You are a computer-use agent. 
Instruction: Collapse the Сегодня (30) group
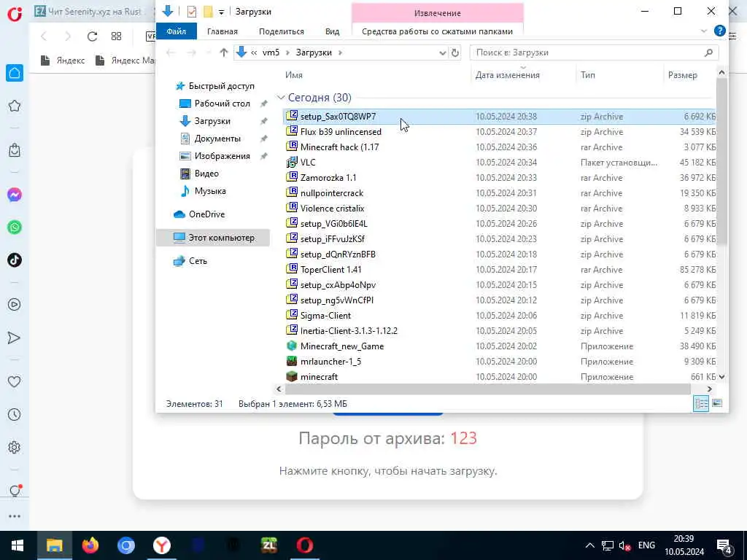pyautogui.click(x=281, y=98)
